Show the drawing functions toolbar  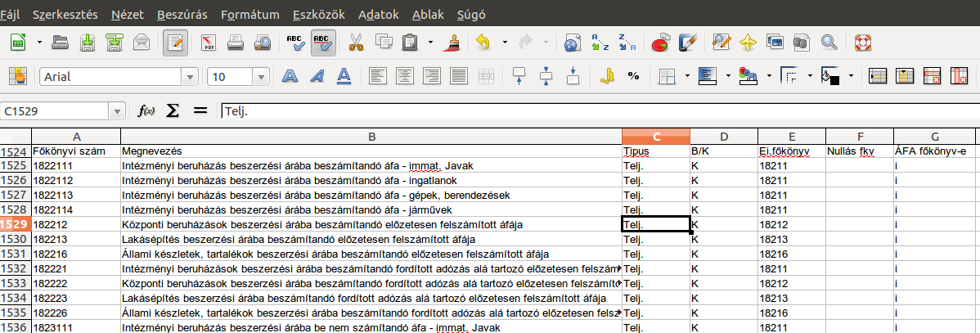coord(688,43)
